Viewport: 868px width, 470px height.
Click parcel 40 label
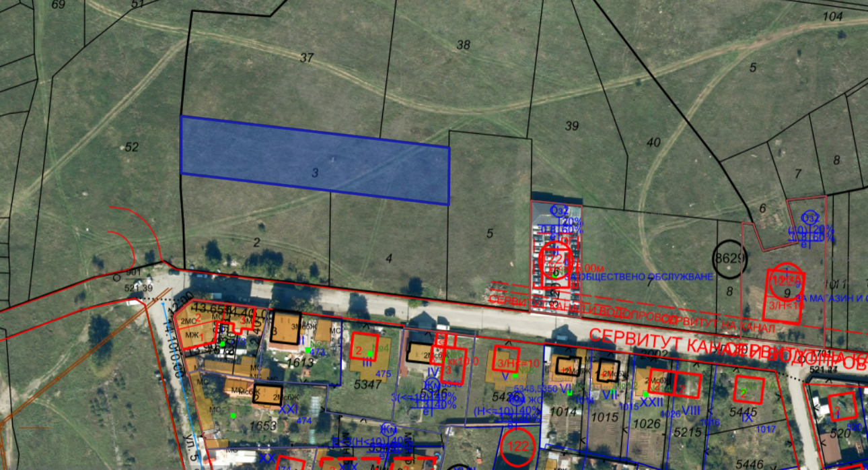point(653,142)
